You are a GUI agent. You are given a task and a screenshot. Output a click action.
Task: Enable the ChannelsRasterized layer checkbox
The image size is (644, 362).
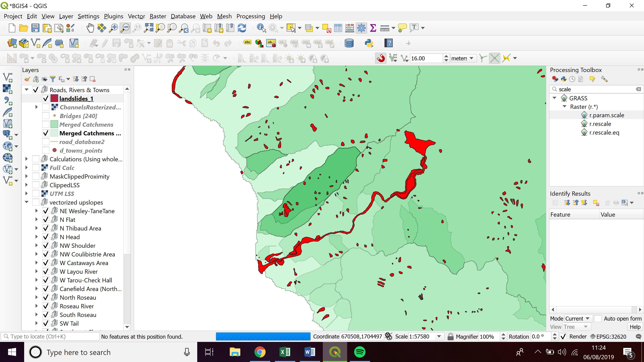(x=45, y=107)
